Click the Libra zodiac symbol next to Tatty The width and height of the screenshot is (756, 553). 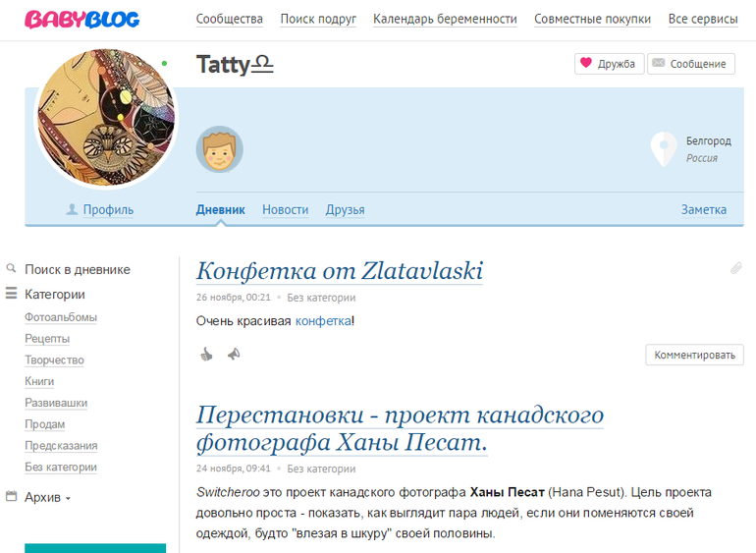[262, 65]
